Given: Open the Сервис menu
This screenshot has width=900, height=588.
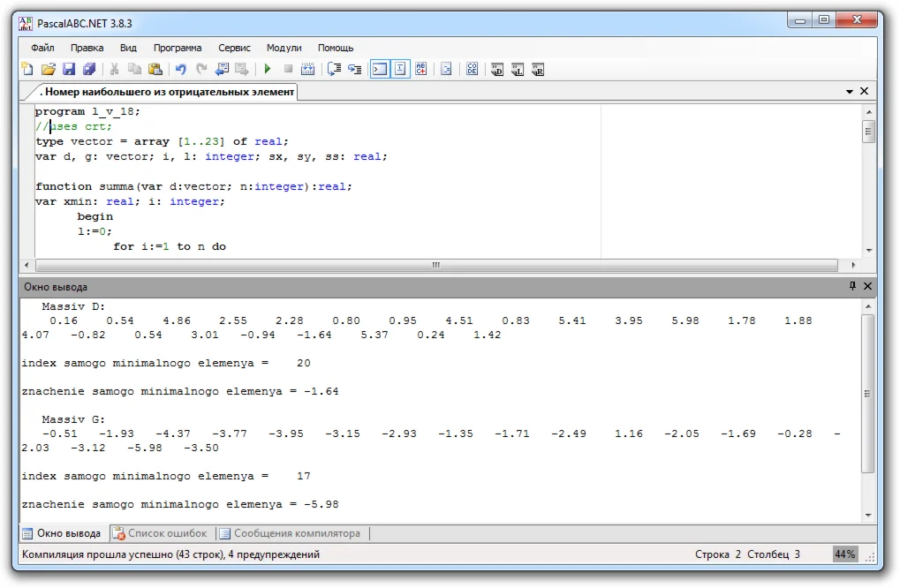Looking at the screenshot, I should pyautogui.click(x=234, y=48).
